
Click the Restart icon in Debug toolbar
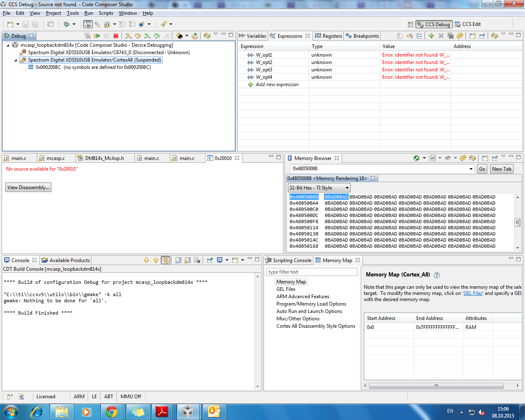pos(195,36)
